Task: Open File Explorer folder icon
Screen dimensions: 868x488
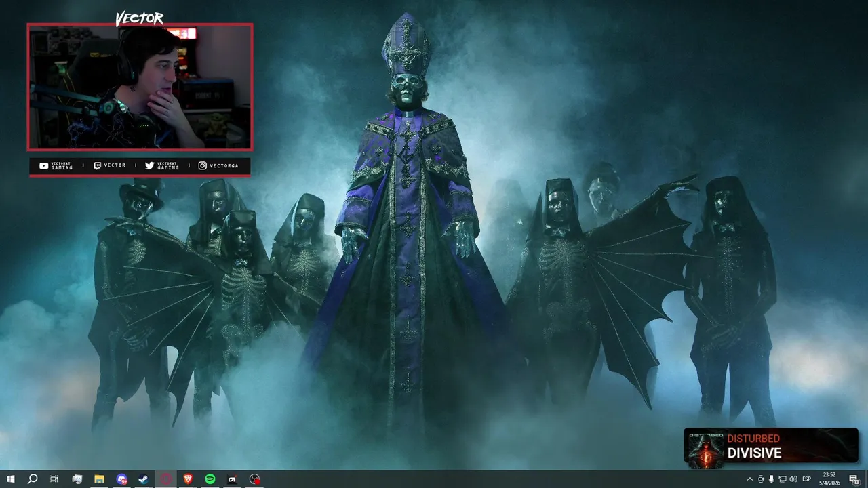Action: 99,479
